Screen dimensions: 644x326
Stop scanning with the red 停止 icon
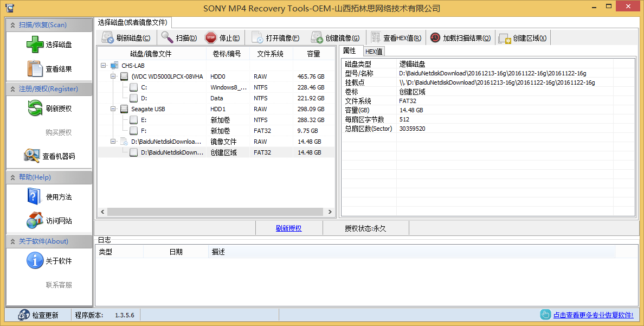(211, 37)
